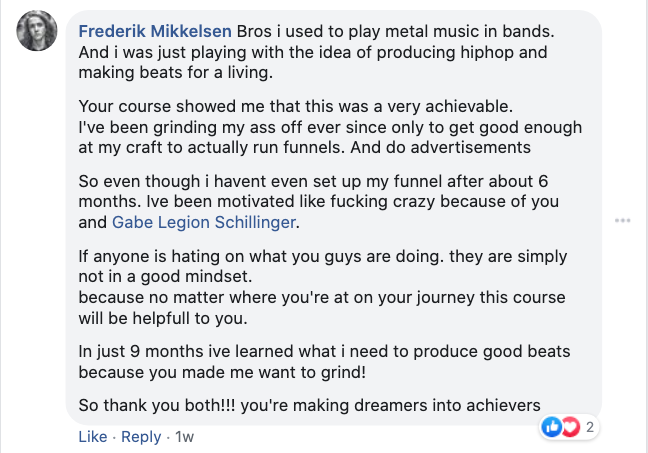Click the 'In just 9 months' paragraph
This screenshot has height=453, width=648.
(x=324, y=362)
